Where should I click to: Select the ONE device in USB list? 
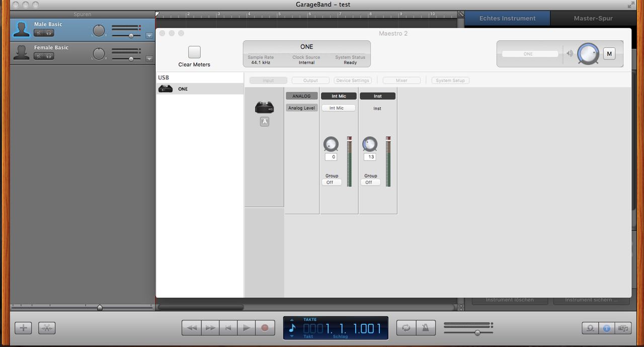pyautogui.click(x=200, y=89)
